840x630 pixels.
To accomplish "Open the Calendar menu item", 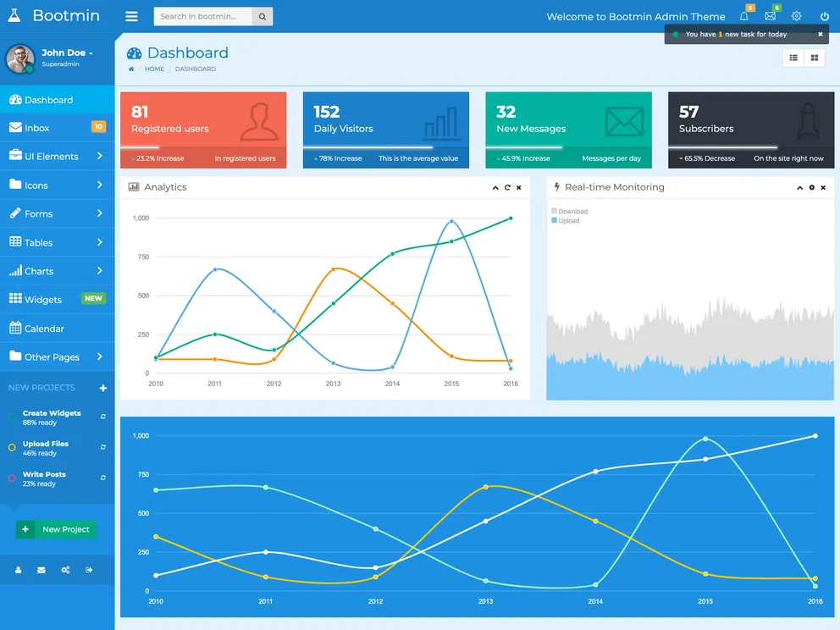I will tap(44, 329).
